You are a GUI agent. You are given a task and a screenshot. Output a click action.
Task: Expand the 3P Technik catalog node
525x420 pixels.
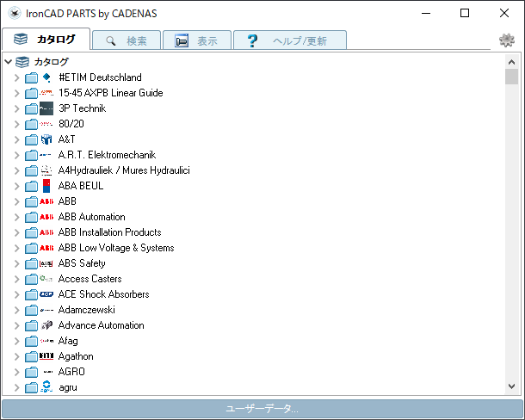(x=16, y=108)
